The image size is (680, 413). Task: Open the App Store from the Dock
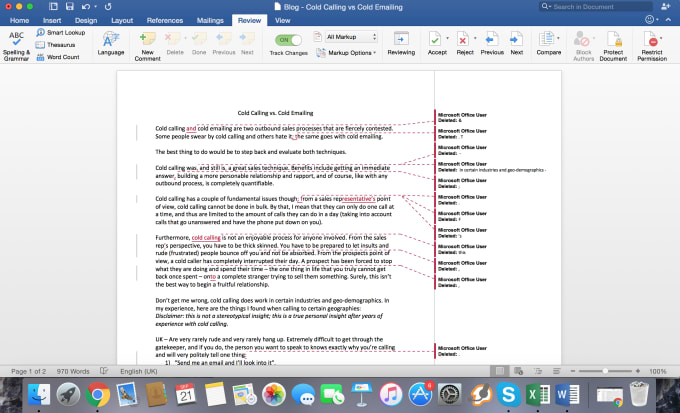pos(420,394)
